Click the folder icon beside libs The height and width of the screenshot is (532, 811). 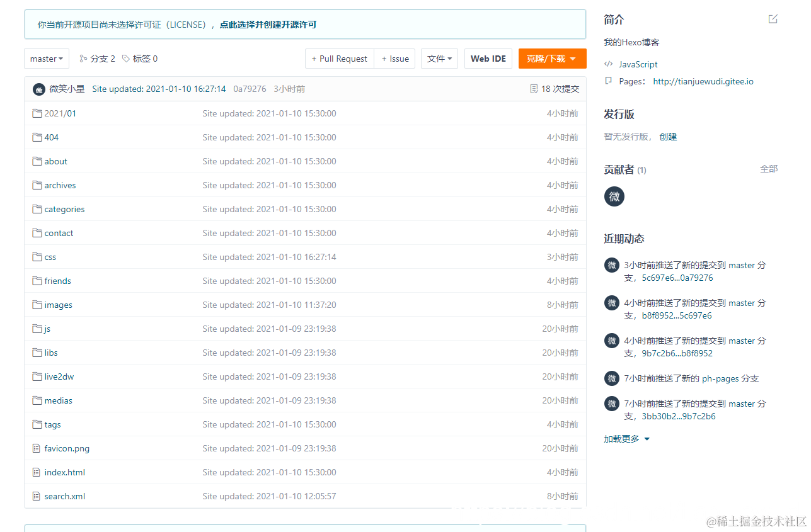[x=37, y=353]
